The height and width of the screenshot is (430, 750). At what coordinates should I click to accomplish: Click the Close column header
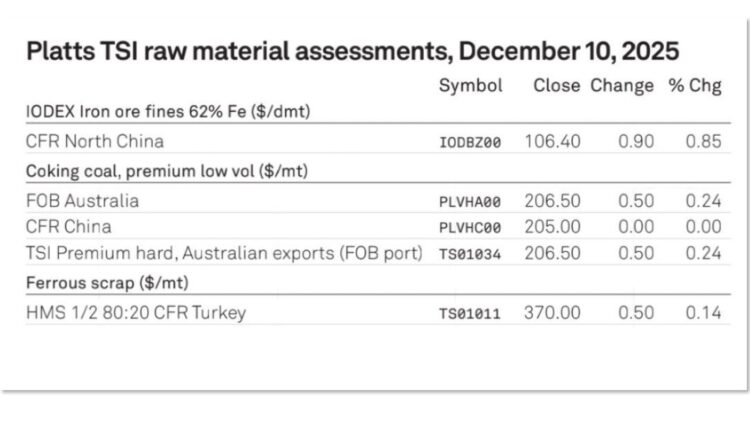pos(555,86)
